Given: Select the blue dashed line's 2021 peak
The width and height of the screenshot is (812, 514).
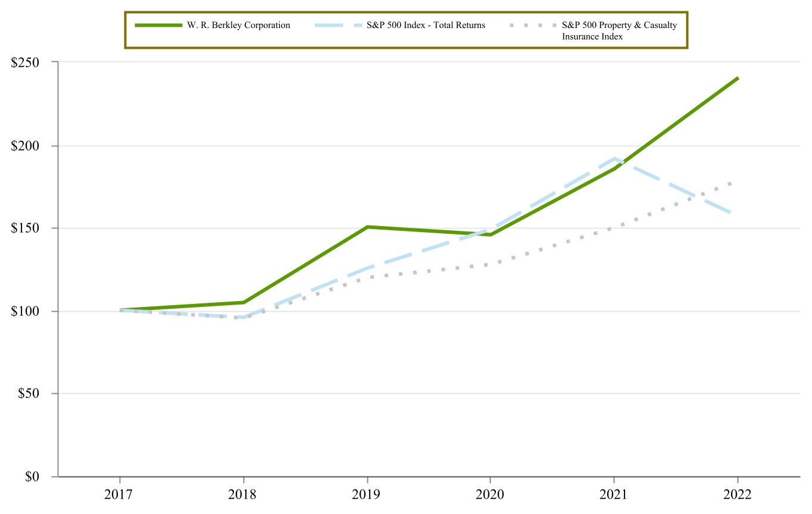Looking at the screenshot, I should pyautogui.click(x=614, y=159).
